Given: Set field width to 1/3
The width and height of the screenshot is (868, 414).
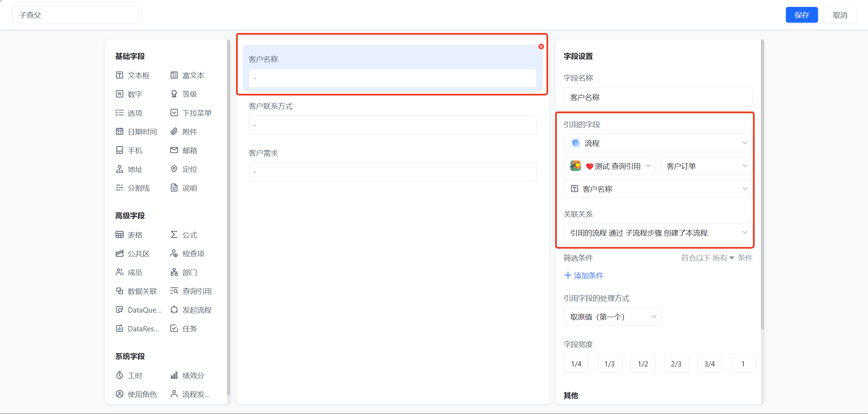Looking at the screenshot, I should coord(610,364).
